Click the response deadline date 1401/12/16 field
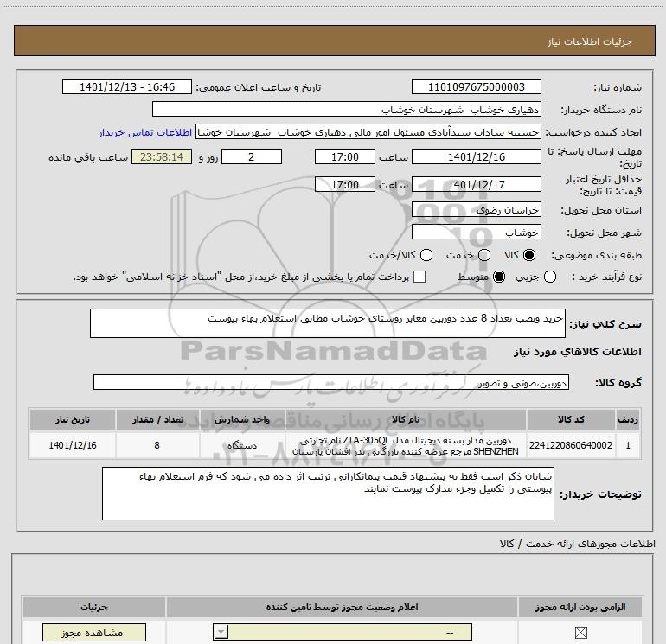Image resolution: width=666 pixels, height=644 pixels. click(476, 156)
